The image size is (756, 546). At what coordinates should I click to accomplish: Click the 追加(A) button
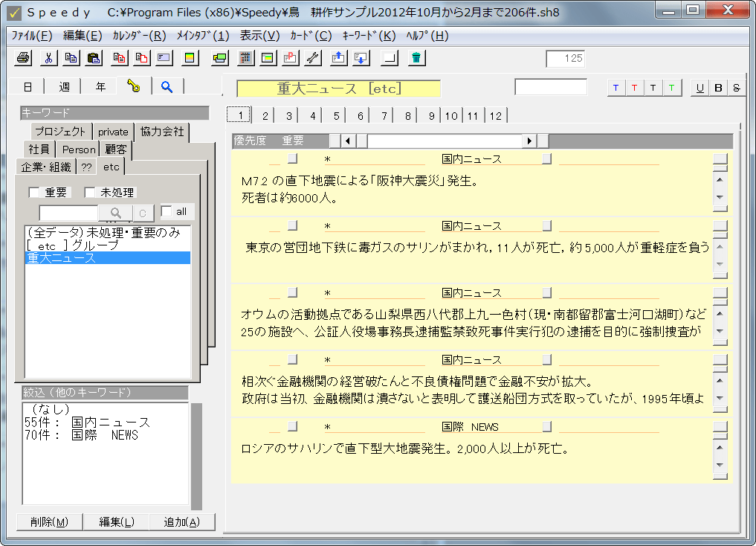[181, 522]
